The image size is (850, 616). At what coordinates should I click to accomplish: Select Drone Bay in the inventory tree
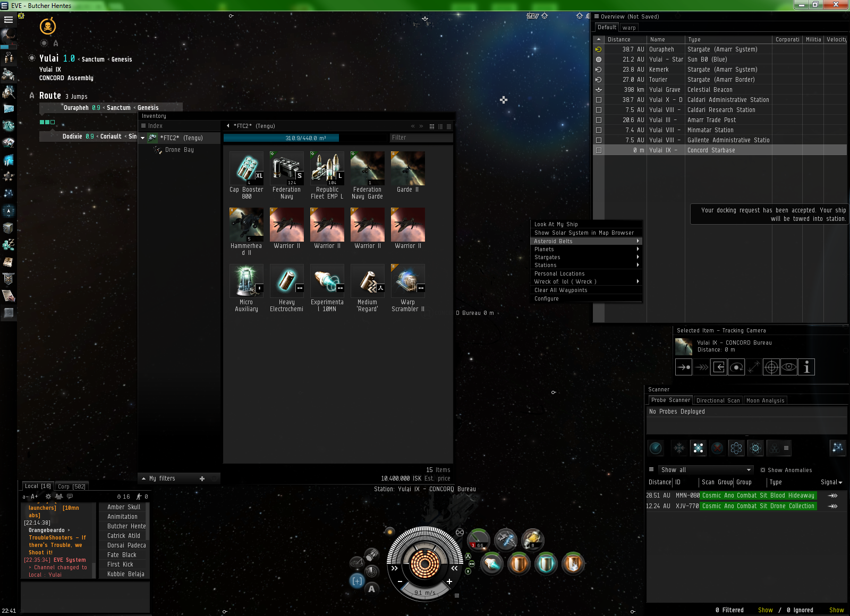tap(179, 150)
